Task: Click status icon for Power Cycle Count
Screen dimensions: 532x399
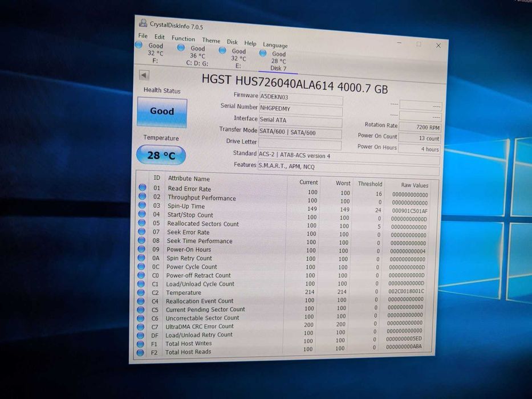Action: click(141, 266)
